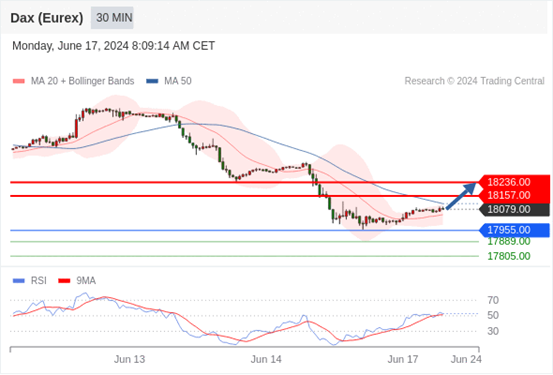553x375 pixels.
Task: Click the 17955.00 pivot price tag
Action: coord(514,230)
